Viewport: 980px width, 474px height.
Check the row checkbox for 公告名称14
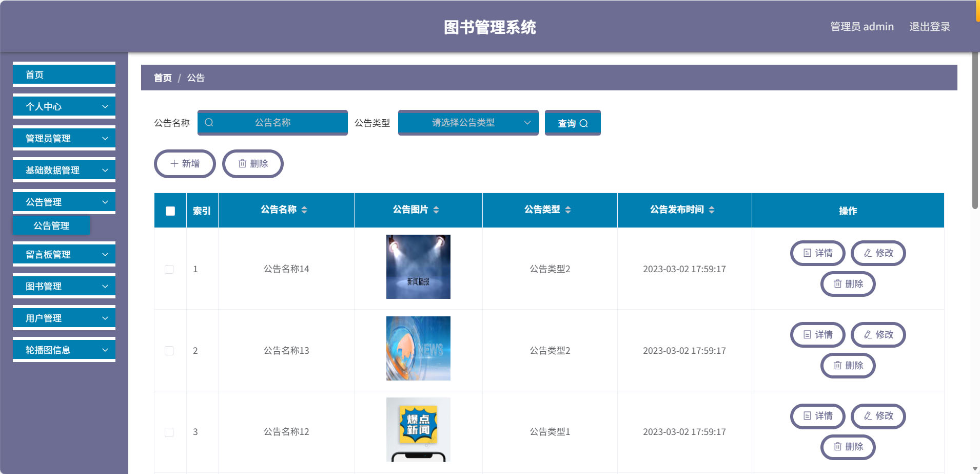pyautogui.click(x=169, y=269)
